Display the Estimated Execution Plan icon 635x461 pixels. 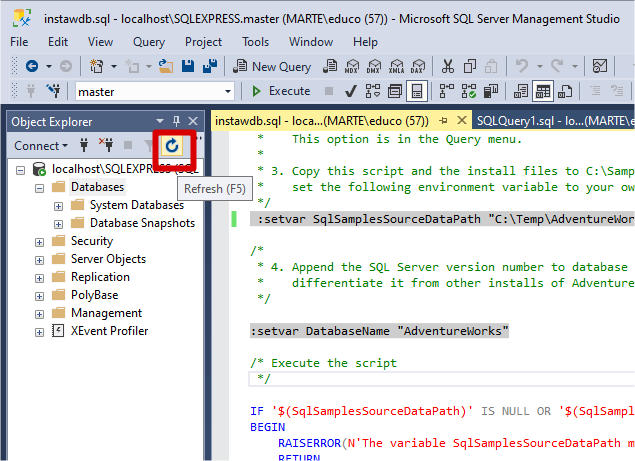pos(373,91)
